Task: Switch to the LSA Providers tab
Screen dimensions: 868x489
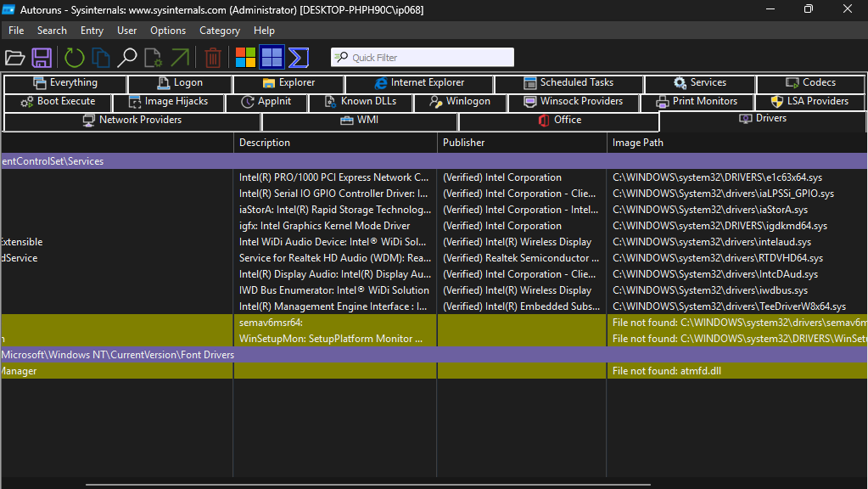Action: [x=809, y=102]
